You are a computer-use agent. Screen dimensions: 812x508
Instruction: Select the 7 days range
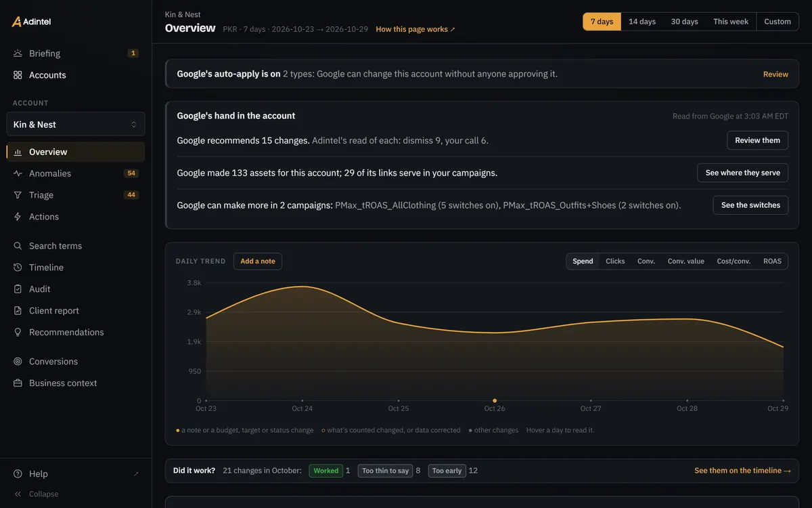pos(602,22)
